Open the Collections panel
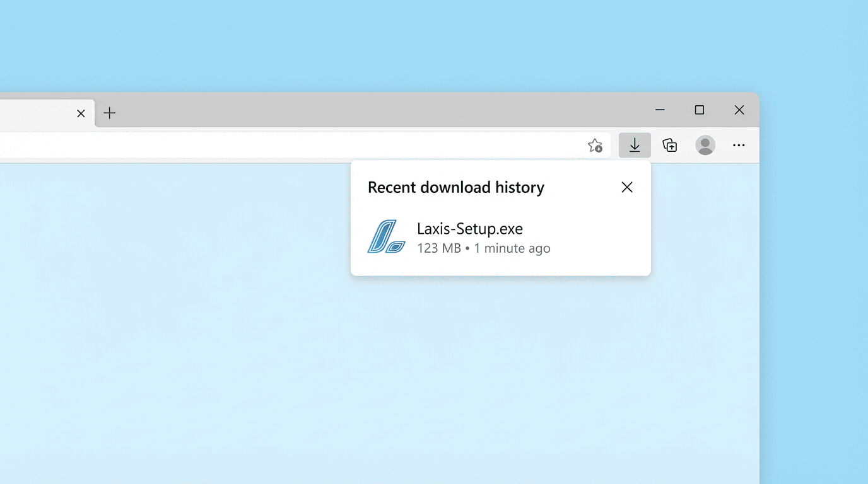This screenshot has height=484, width=868. [x=670, y=146]
